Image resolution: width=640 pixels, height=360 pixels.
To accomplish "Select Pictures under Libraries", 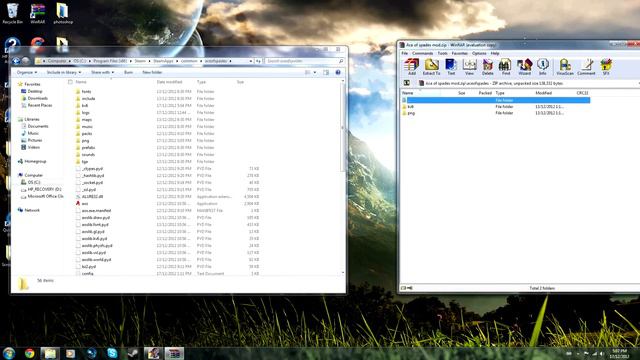I will click(x=35, y=140).
